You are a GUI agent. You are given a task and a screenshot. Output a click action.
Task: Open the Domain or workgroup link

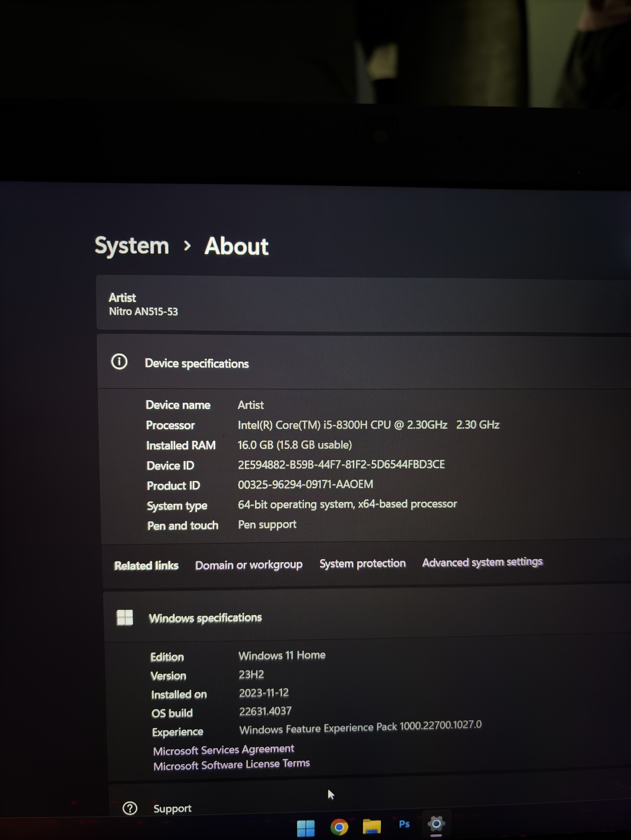tap(249, 565)
